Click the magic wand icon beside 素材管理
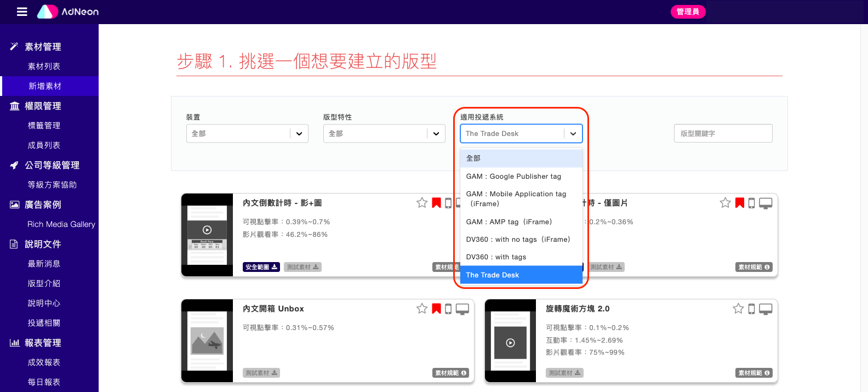 [x=14, y=47]
